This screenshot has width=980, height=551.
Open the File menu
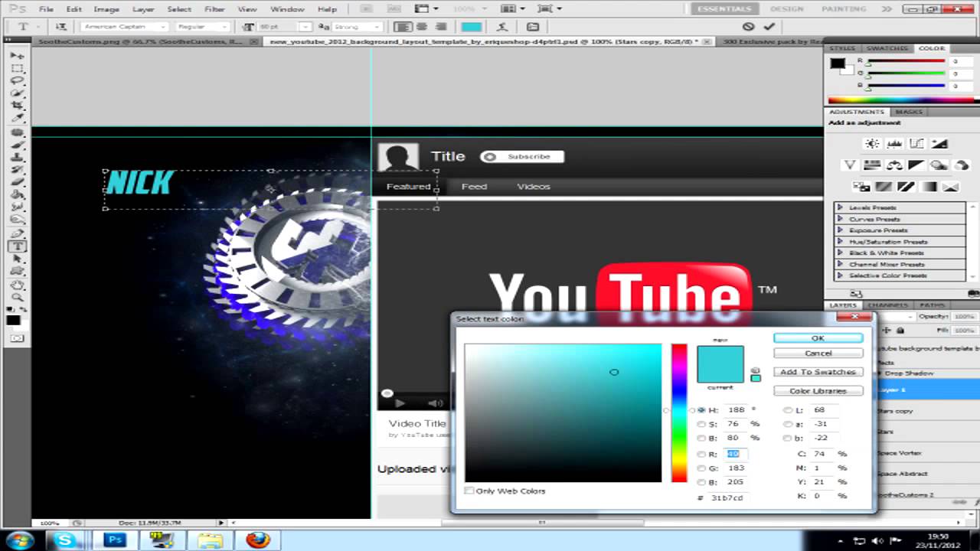(46, 9)
